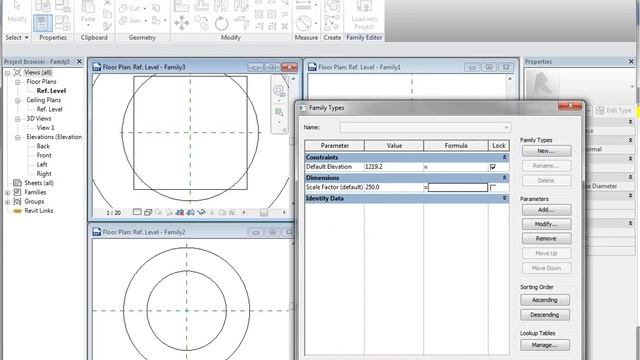Click the Remove parameter button

coord(546,238)
